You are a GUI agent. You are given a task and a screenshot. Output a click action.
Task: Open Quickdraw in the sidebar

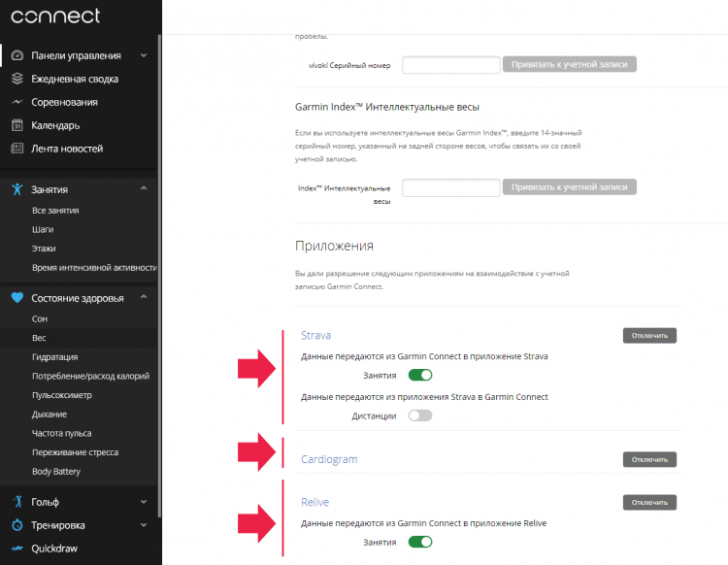point(54,548)
